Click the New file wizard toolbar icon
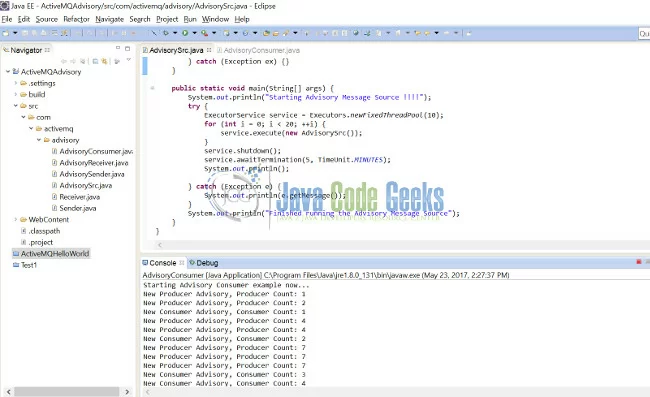The width and height of the screenshot is (650, 397). (5, 33)
